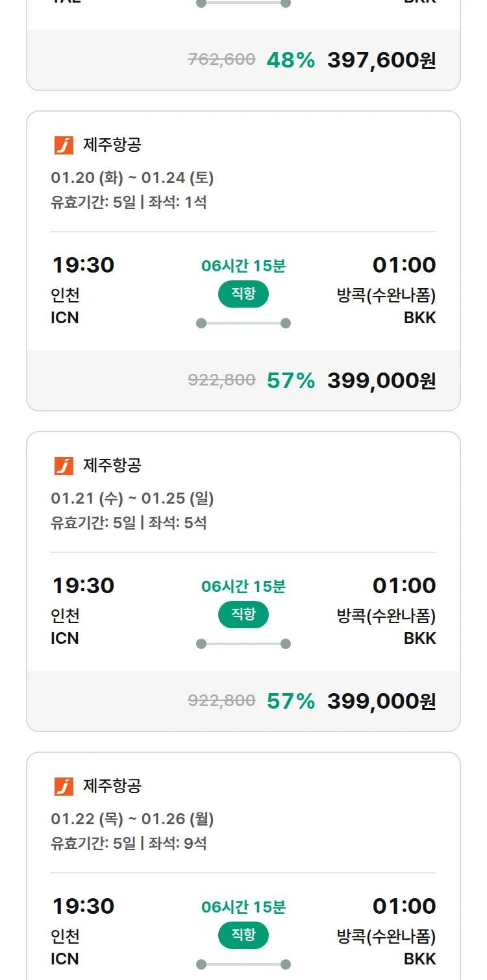Click 제주항공 airline name on 01.21 flight

point(112,465)
